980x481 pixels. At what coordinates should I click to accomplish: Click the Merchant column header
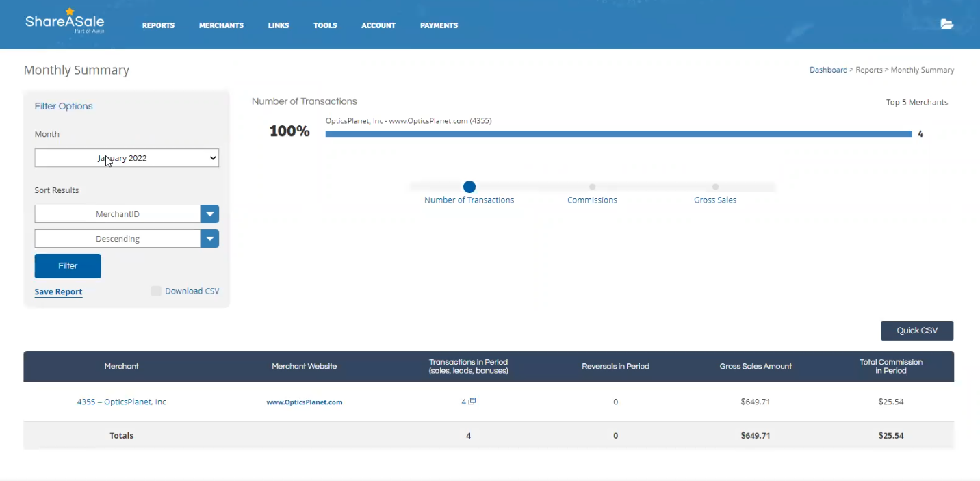121,366
